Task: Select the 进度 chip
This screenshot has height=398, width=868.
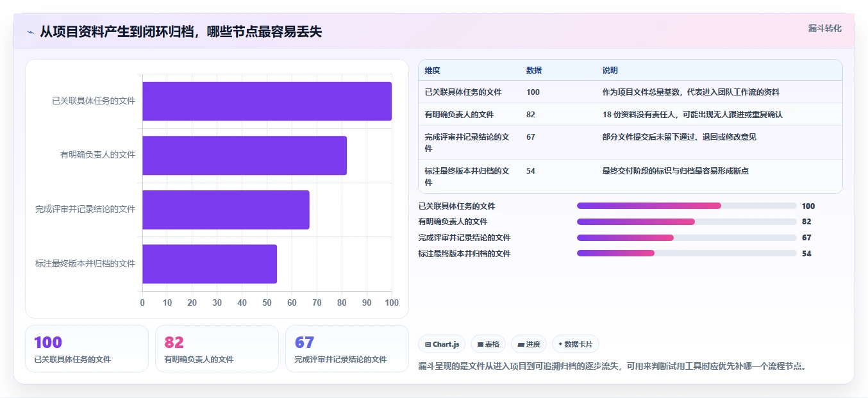Action: click(529, 344)
